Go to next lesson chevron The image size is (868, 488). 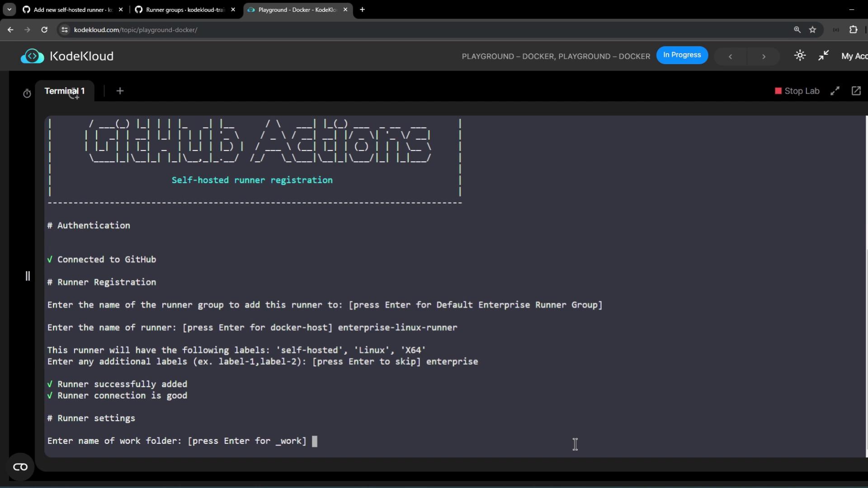point(764,56)
